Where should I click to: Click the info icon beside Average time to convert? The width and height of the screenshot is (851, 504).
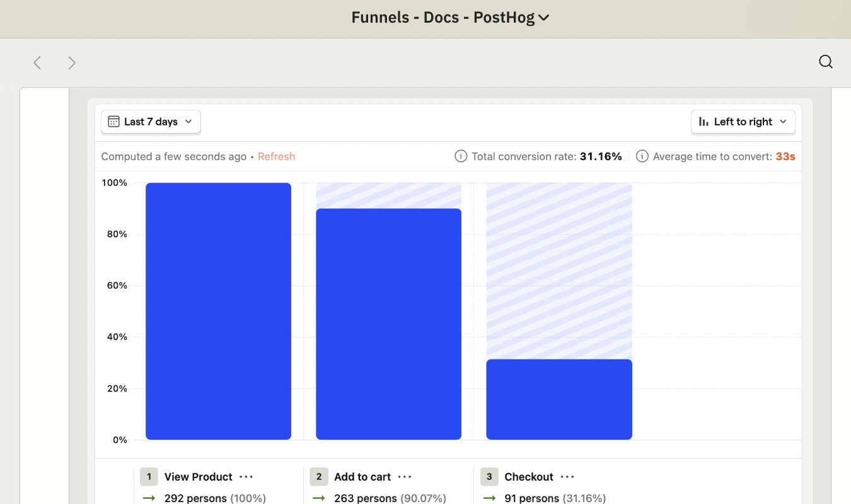coord(641,156)
